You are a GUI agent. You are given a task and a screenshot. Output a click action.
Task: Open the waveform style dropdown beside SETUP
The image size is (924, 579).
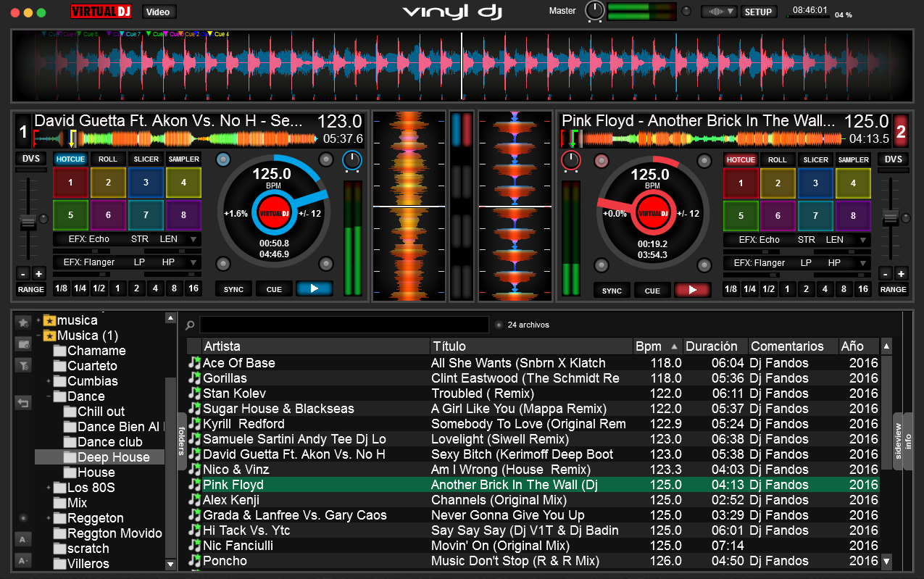click(x=719, y=12)
